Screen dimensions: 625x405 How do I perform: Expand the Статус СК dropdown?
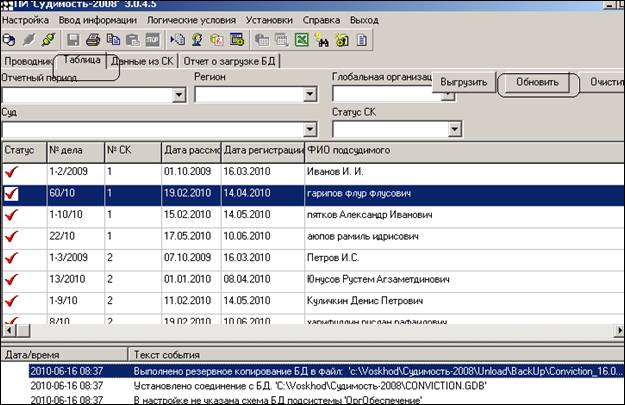pyautogui.click(x=454, y=129)
